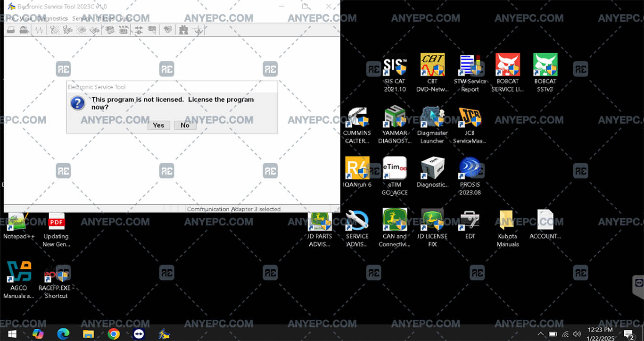
Task: Select the BOBCAT SSTv3 desktop icon
Action: [x=545, y=73]
